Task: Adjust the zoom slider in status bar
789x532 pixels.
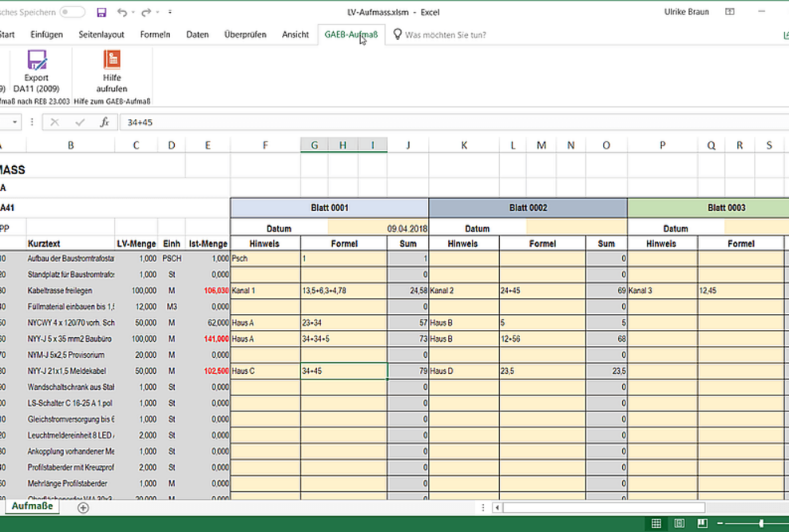Action: click(761, 523)
